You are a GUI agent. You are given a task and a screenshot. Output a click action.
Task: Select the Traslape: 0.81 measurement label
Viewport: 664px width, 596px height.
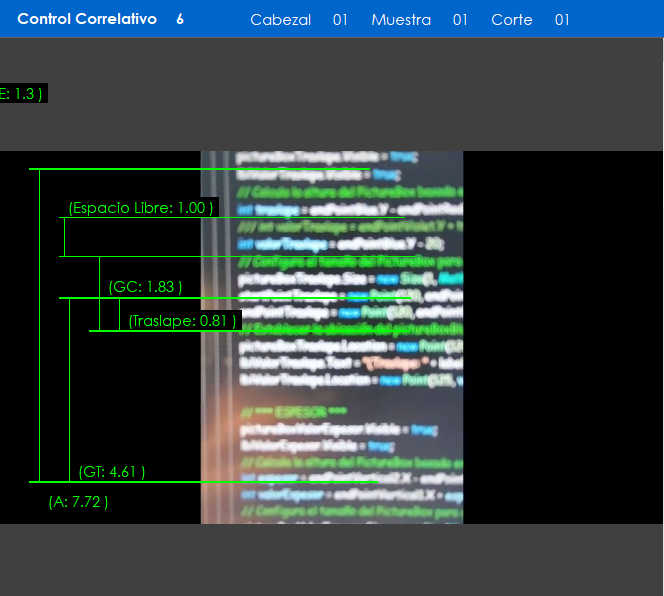182,321
